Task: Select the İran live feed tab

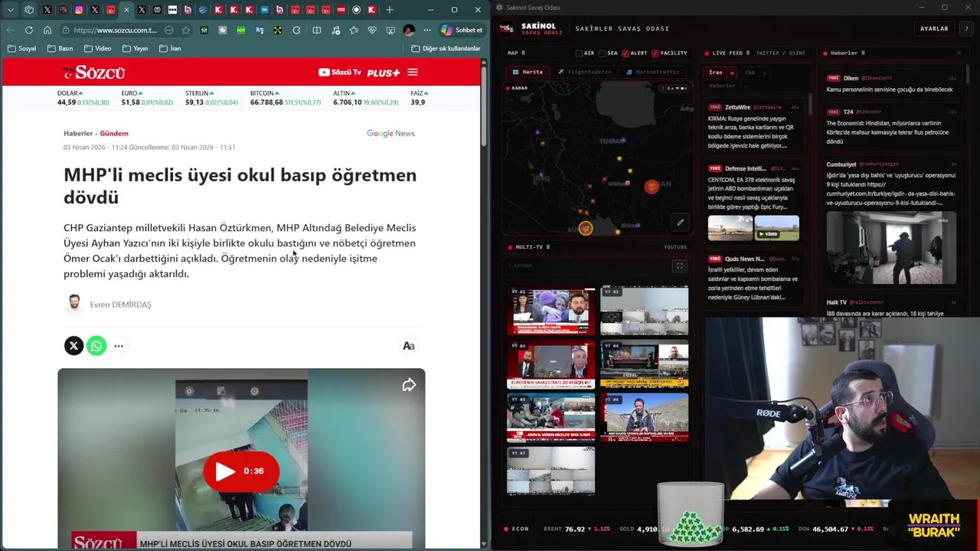Action: (x=716, y=73)
